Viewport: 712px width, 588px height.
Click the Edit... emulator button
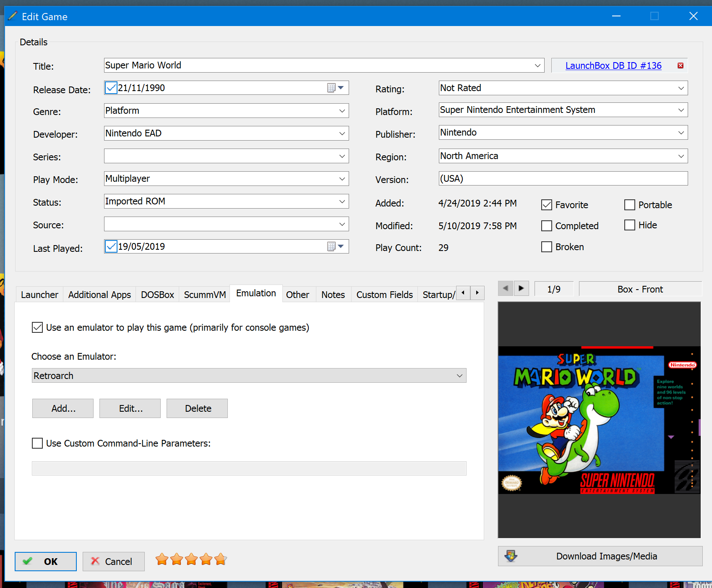(x=130, y=408)
